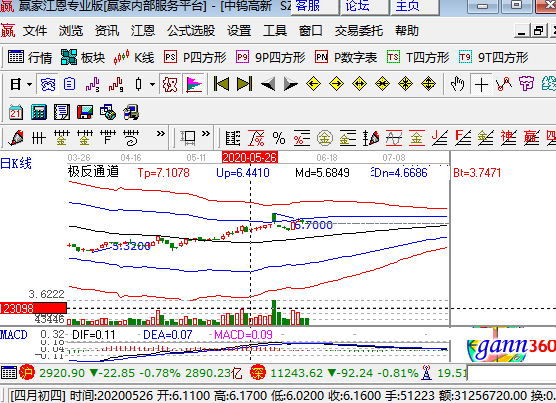Click the yellow diamond four-way arrows icon

(x=405, y=84)
